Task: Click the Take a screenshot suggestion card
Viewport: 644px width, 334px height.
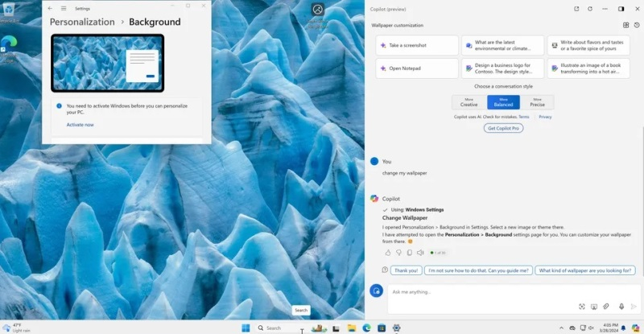Action: pyautogui.click(x=416, y=45)
